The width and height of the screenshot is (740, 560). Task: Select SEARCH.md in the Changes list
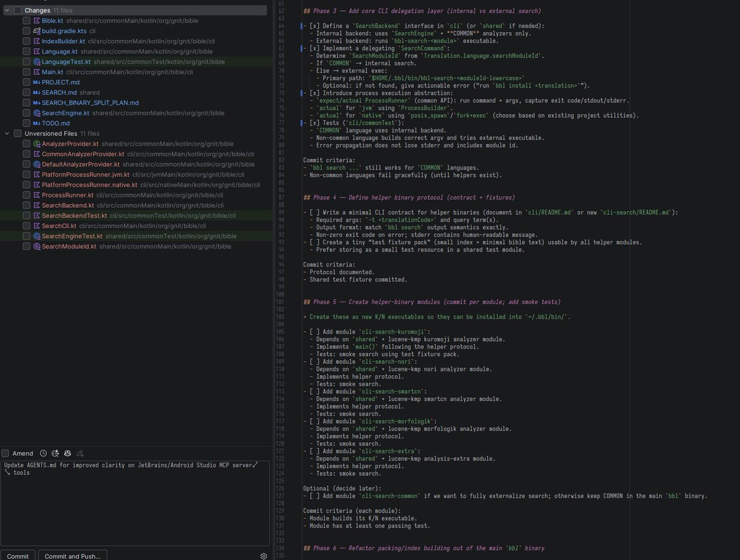(x=59, y=93)
